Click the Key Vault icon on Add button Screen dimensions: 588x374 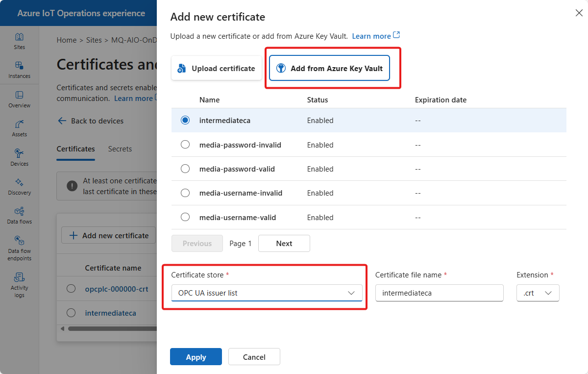(281, 68)
